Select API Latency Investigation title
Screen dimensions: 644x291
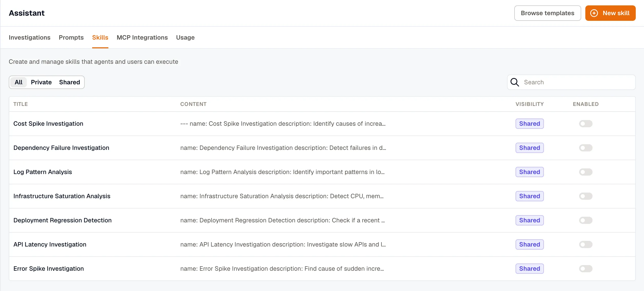pos(50,244)
